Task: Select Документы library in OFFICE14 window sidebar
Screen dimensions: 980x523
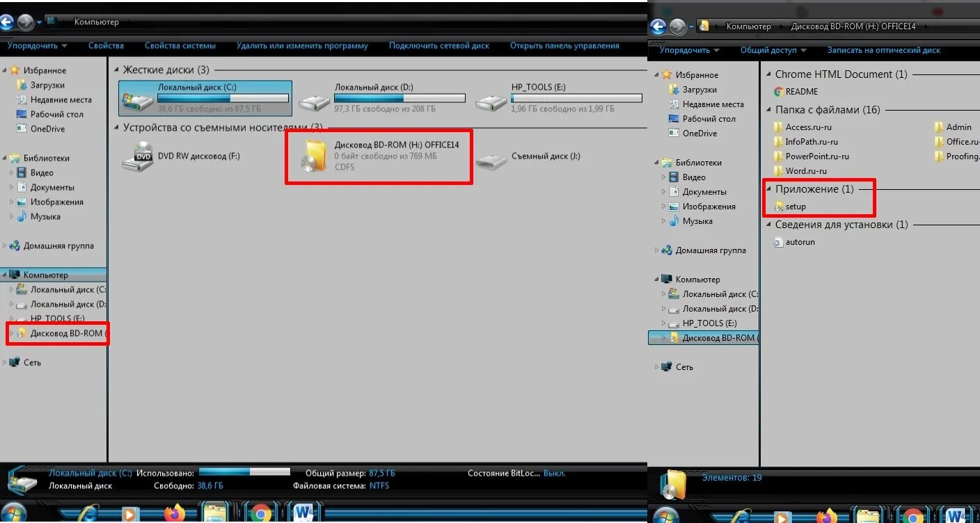Action: pyautogui.click(x=697, y=192)
